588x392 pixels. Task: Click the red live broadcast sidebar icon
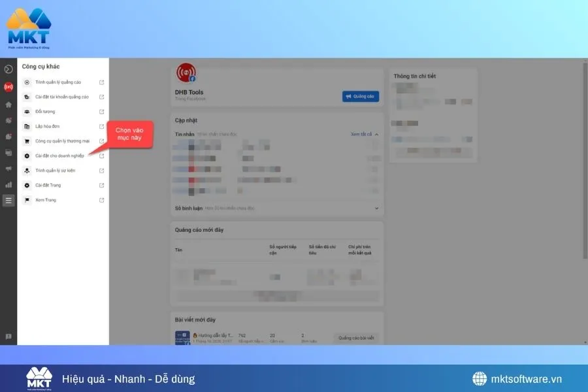tap(8, 87)
